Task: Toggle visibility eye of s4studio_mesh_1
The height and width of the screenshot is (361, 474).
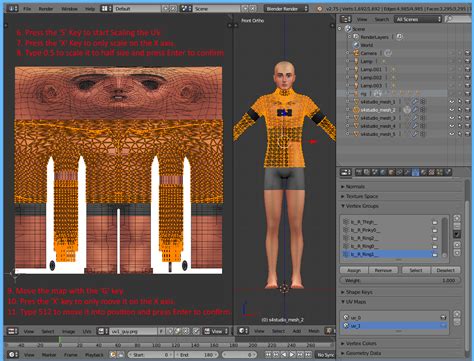Action: 452,102
